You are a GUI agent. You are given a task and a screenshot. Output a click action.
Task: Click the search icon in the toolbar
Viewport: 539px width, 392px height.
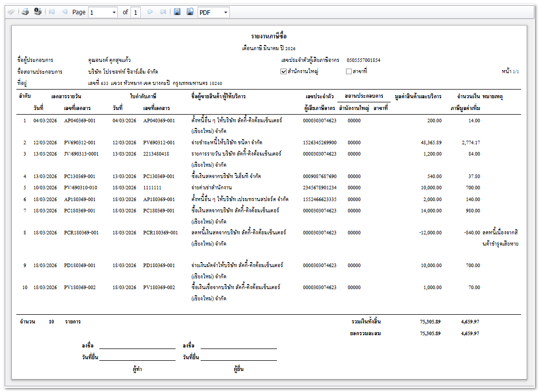pos(11,12)
